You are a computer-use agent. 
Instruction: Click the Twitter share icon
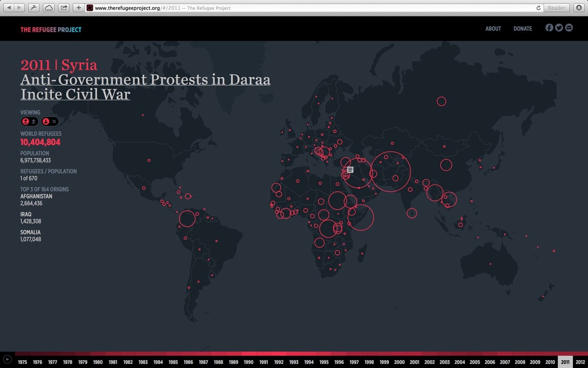(x=559, y=28)
